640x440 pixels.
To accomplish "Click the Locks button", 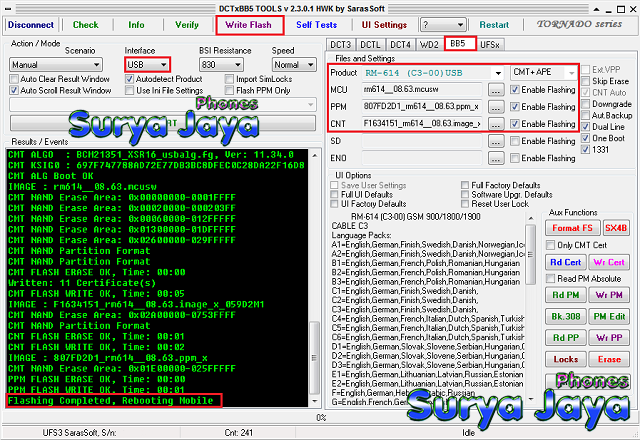I will point(566,359).
